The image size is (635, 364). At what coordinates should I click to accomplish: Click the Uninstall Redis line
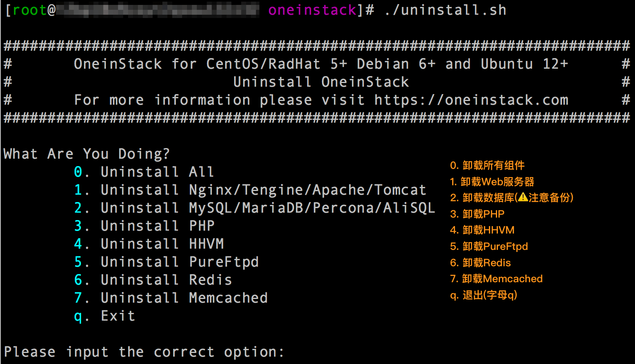(153, 280)
